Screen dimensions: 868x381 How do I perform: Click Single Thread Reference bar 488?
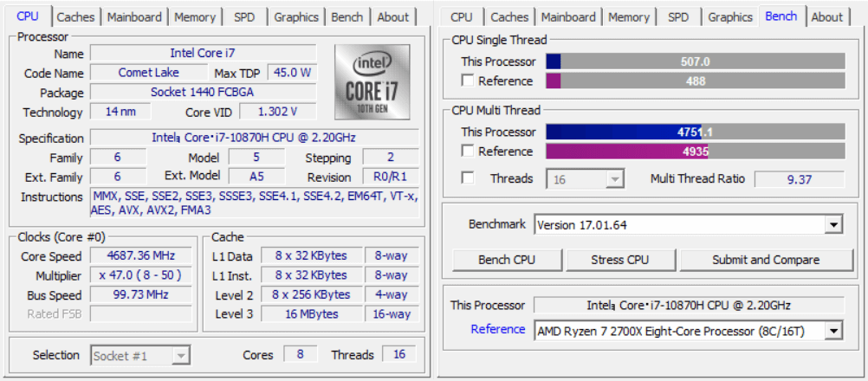point(696,81)
